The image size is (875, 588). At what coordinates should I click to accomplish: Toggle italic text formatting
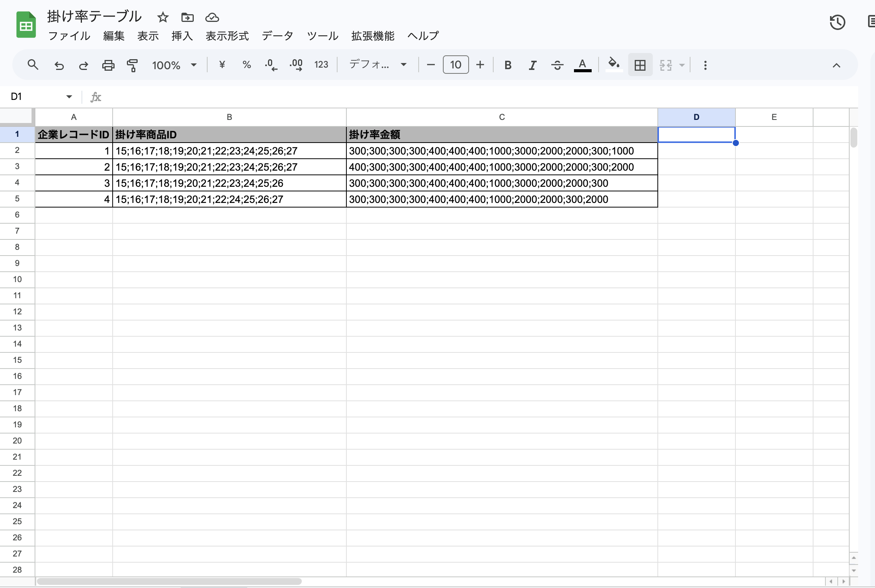[532, 65]
